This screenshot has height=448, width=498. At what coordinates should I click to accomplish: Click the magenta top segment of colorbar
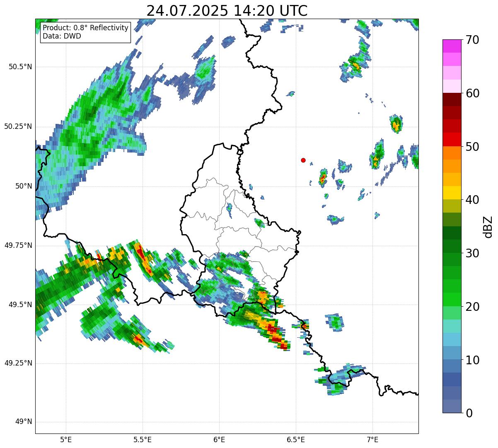[452, 46]
